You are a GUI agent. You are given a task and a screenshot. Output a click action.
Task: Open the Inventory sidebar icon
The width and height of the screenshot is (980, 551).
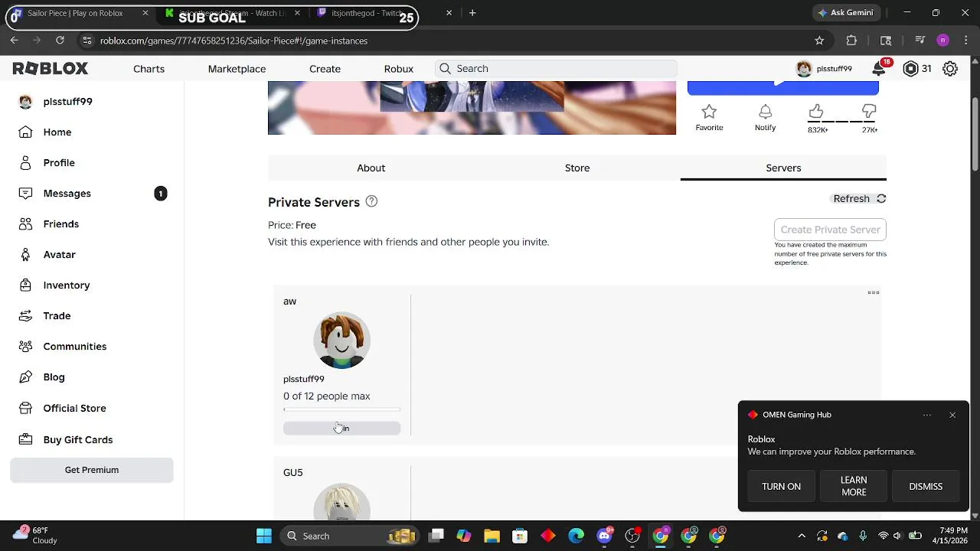[x=25, y=285]
